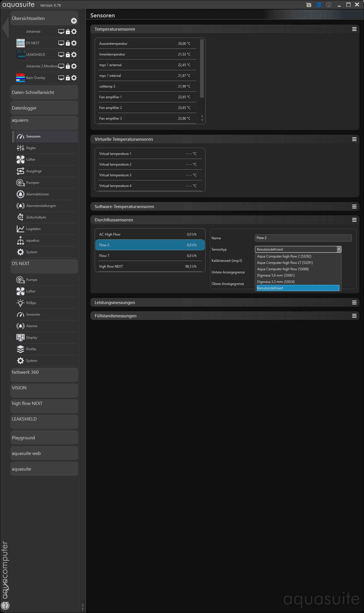The image size is (364, 613).
Task: Click the RGBpx light bulb icon
Action: pos(20,303)
